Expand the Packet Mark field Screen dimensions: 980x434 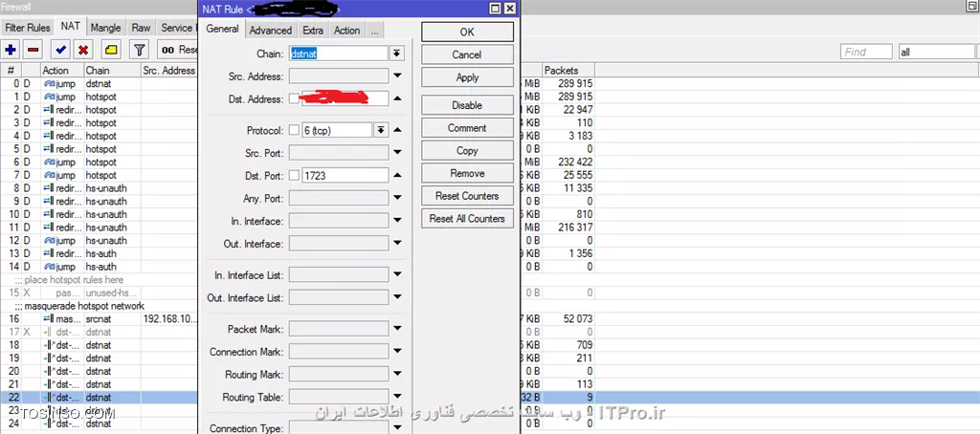pos(397,329)
